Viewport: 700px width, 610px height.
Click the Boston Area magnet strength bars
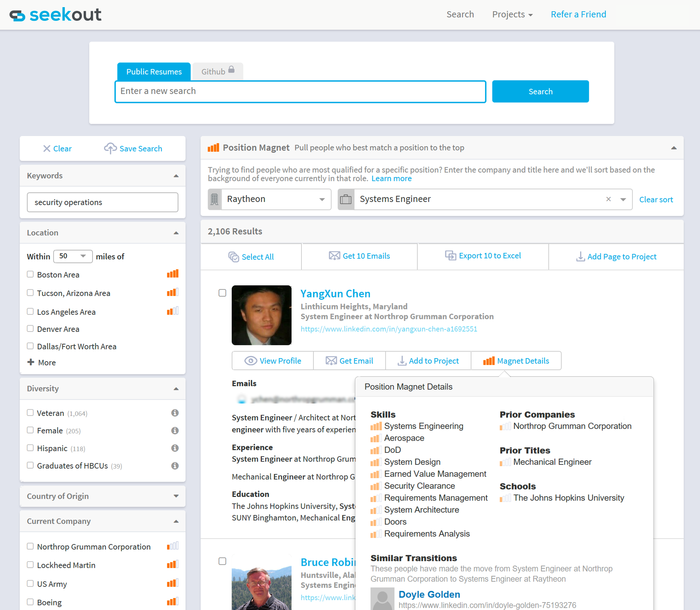[173, 274]
